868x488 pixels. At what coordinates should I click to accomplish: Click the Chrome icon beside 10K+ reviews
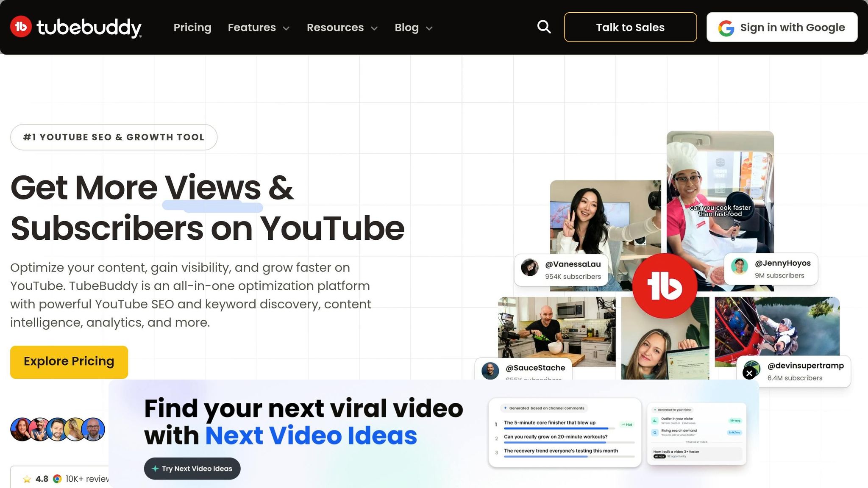tap(57, 479)
